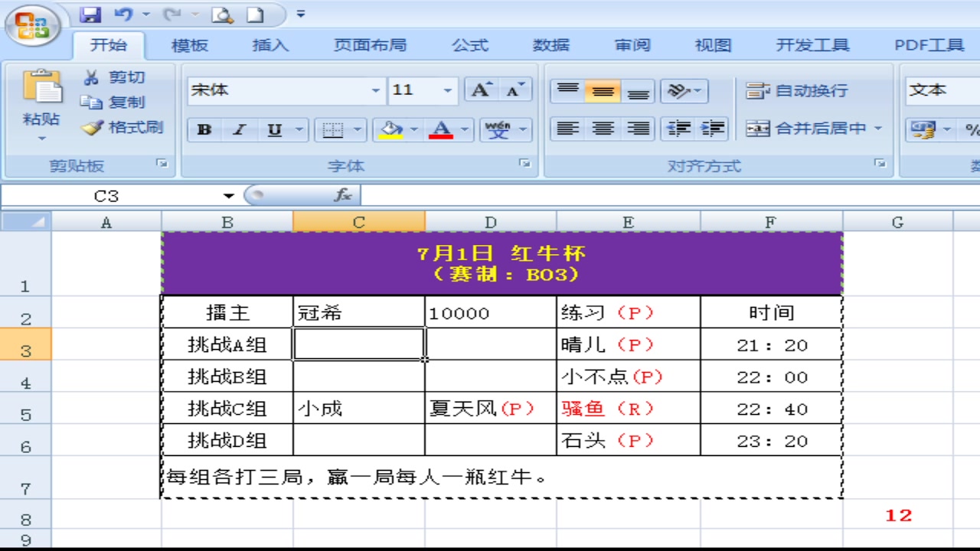The height and width of the screenshot is (551, 980).
Task: Open the fill color dropdown arrow
Action: 414,129
